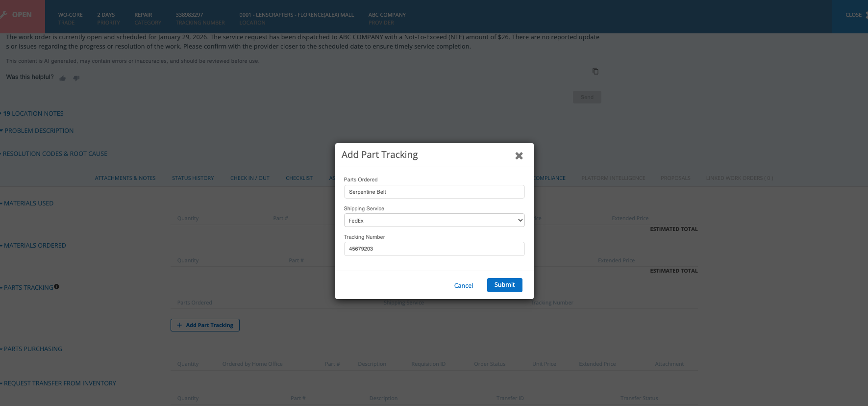Open the Shipping Service dropdown
868x406 pixels.
434,221
